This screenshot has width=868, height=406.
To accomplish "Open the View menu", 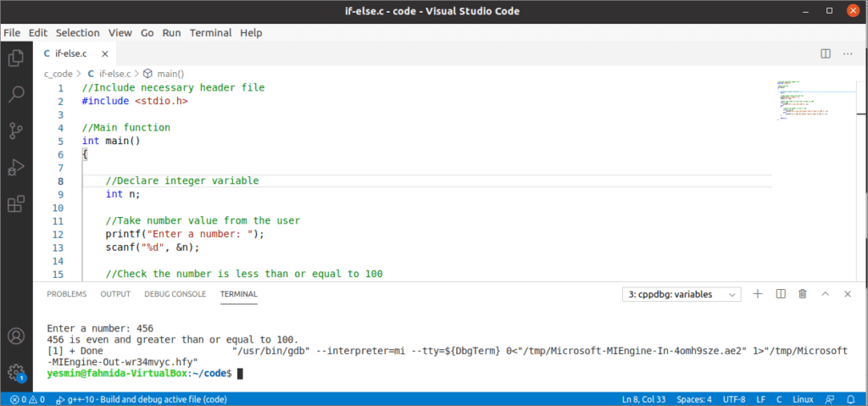I will pyautogui.click(x=120, y=33).
